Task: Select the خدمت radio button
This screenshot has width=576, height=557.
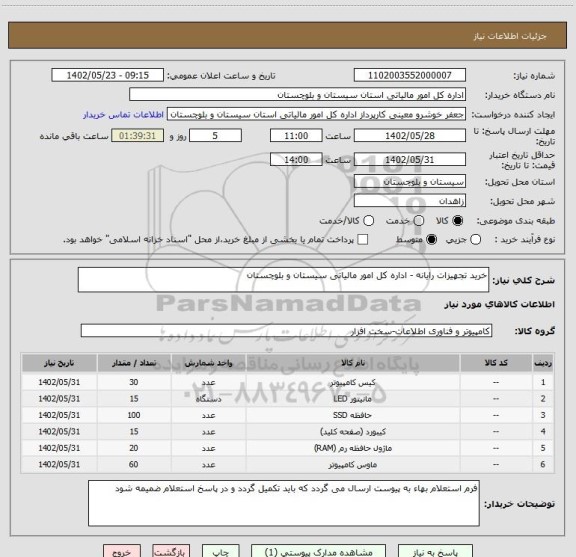Action: pos(419,221)
